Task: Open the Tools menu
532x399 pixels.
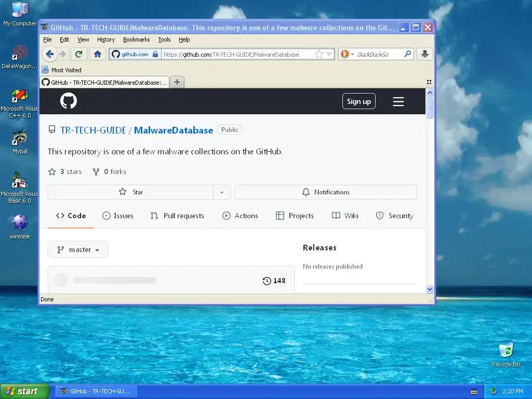Action: (x=164, y=39)
